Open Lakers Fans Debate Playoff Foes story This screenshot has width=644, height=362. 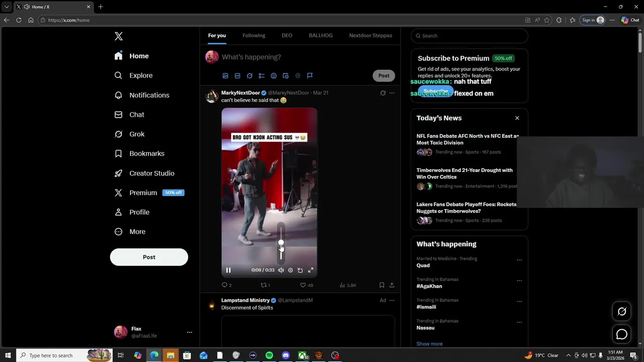(x=466, y=208)
